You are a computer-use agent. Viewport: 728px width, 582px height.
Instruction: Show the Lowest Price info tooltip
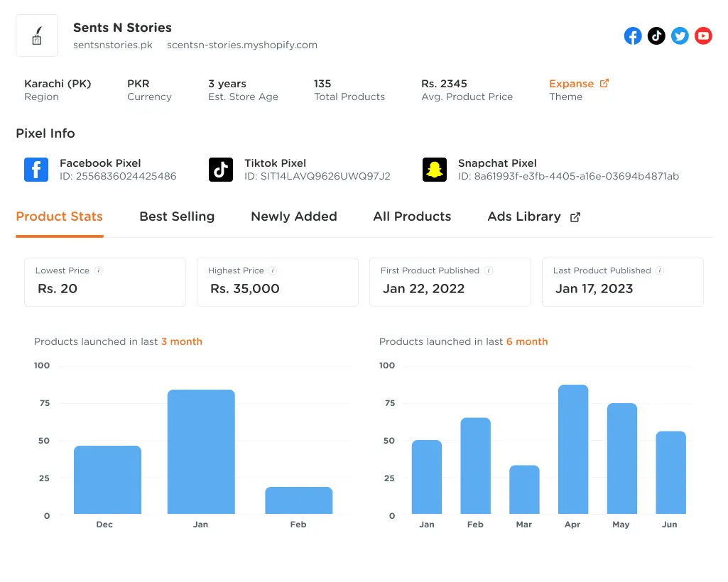pyautogui.click(x=98, y=270)
